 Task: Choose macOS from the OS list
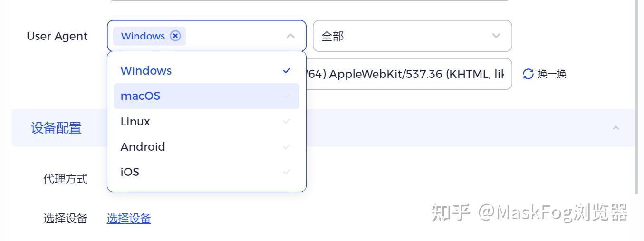[140, 96]
